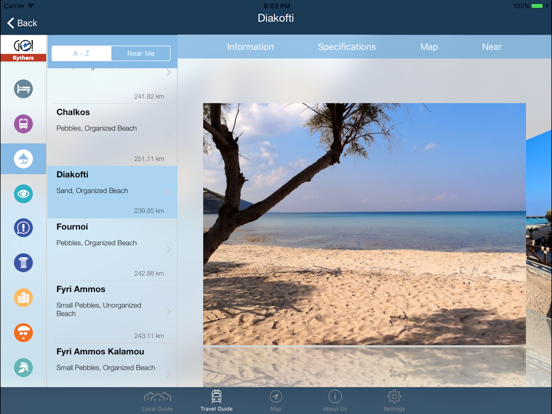The height and width of the screenshot is (414, 552).
Task: Open the teal eye sightseeing category
Action: [x=23, y=194]
